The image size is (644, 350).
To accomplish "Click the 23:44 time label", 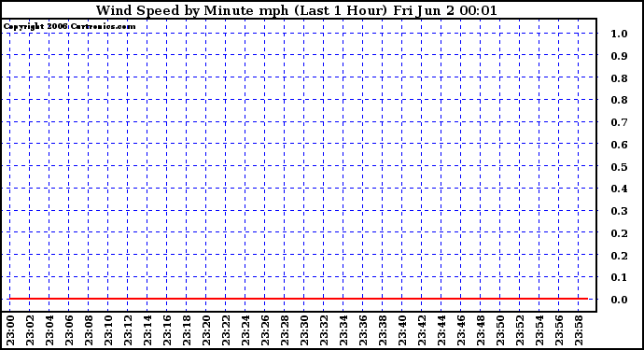I will pyautogui.click(x=441, y=330).
